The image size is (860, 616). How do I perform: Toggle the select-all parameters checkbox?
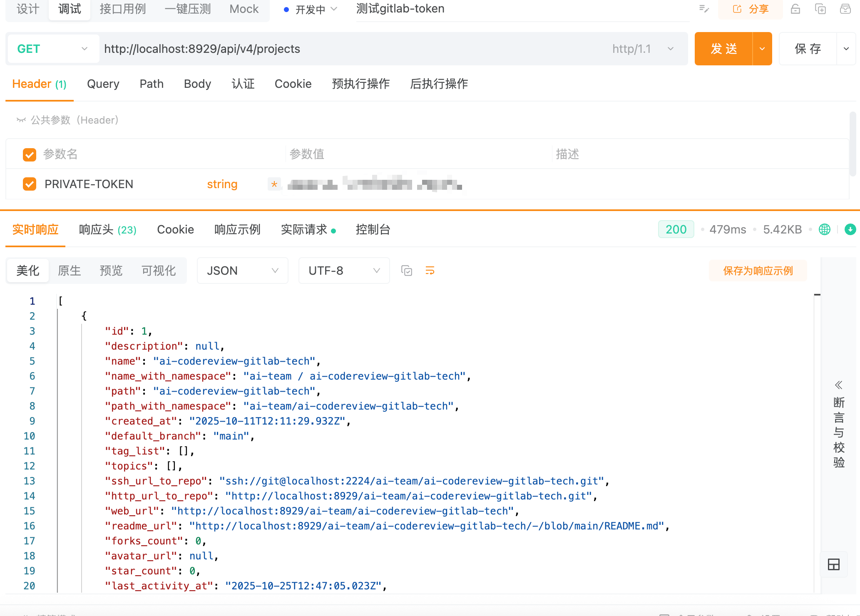point(30,154)
